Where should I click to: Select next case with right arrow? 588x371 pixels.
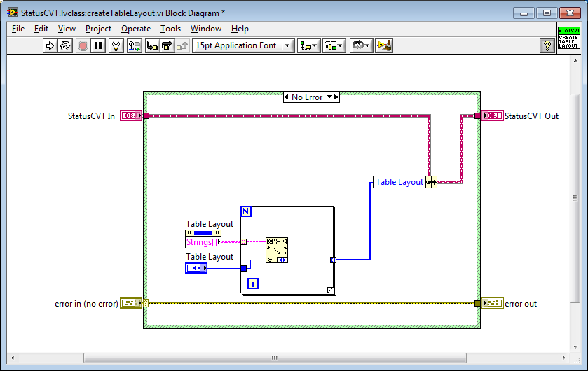pyautogui.click(x=336, y=97)
